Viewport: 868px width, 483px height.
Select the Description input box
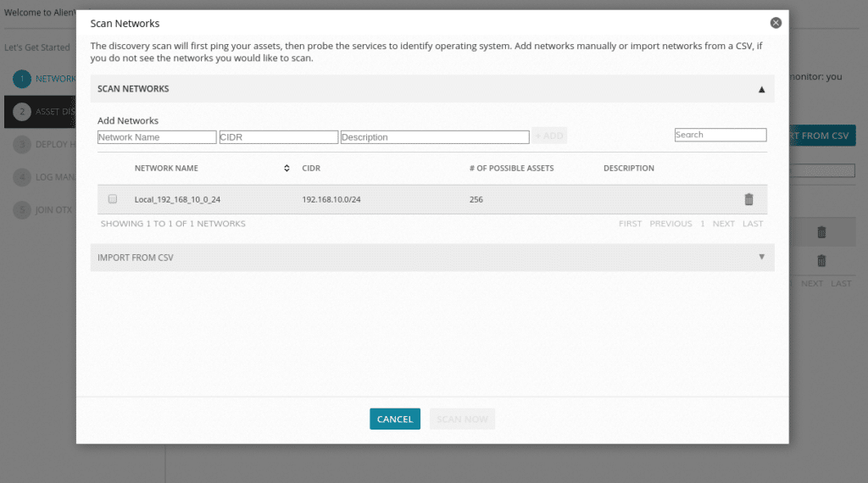click(x=434, y=137)
